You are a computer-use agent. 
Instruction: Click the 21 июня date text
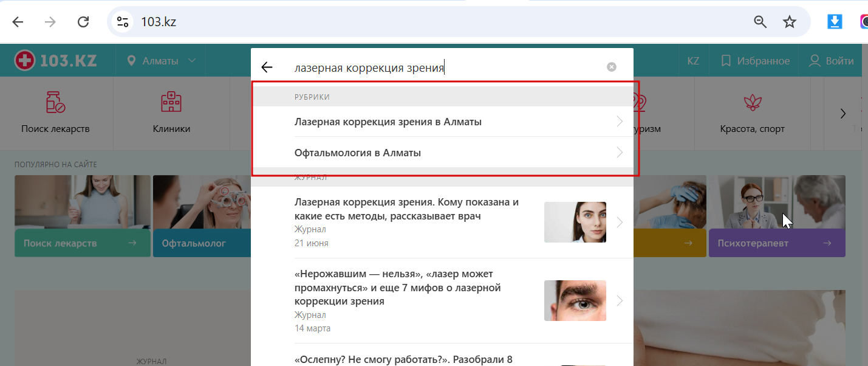point(311,243)
